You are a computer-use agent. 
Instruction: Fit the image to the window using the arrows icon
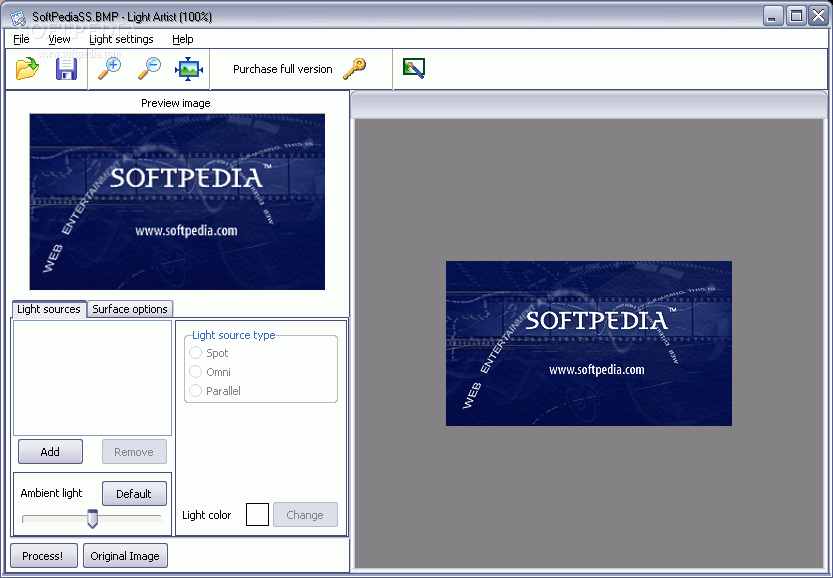(189, 69)
